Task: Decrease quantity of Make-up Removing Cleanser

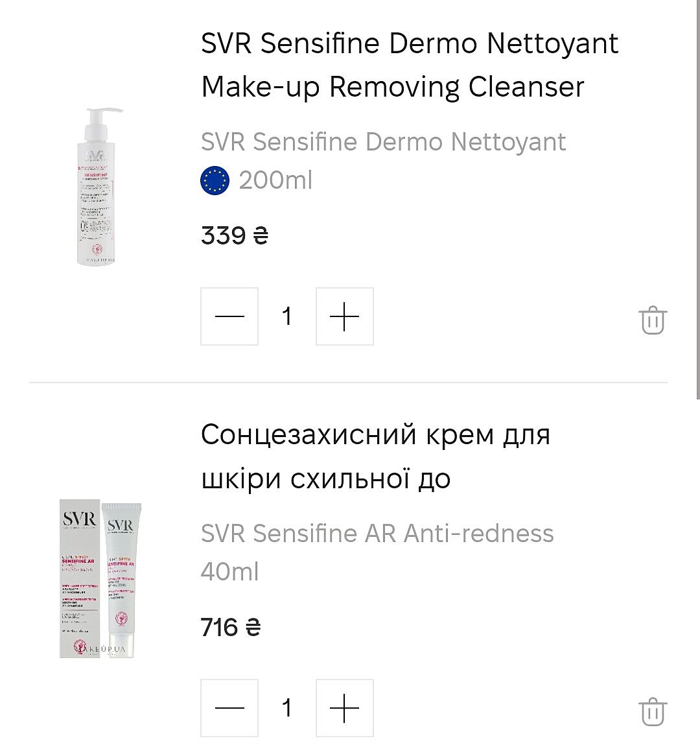Action: (229, 316)
